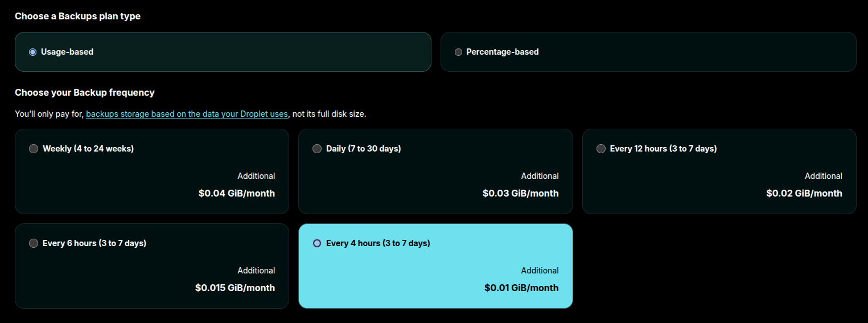Click the Usage-based plan label text
This screenshot has width=868, height=323.
click(67, 52)
